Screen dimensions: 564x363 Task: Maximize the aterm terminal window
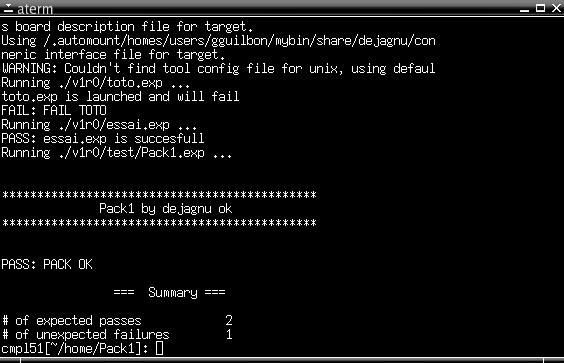[x=540, y=8]
